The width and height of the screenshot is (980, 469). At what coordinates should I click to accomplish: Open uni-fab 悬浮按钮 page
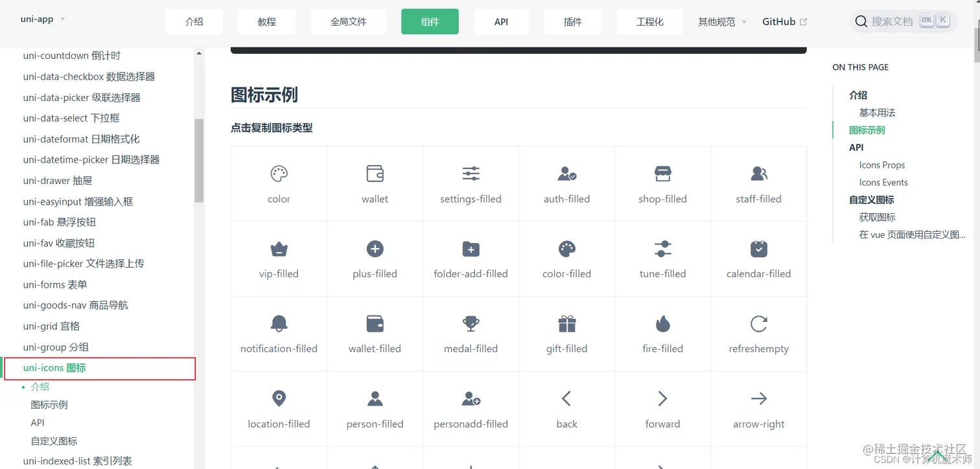click(x=59, y=222)
